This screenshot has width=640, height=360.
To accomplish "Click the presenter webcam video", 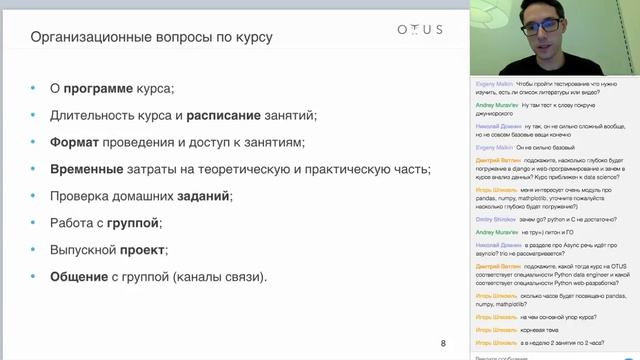I will (555, 38).
